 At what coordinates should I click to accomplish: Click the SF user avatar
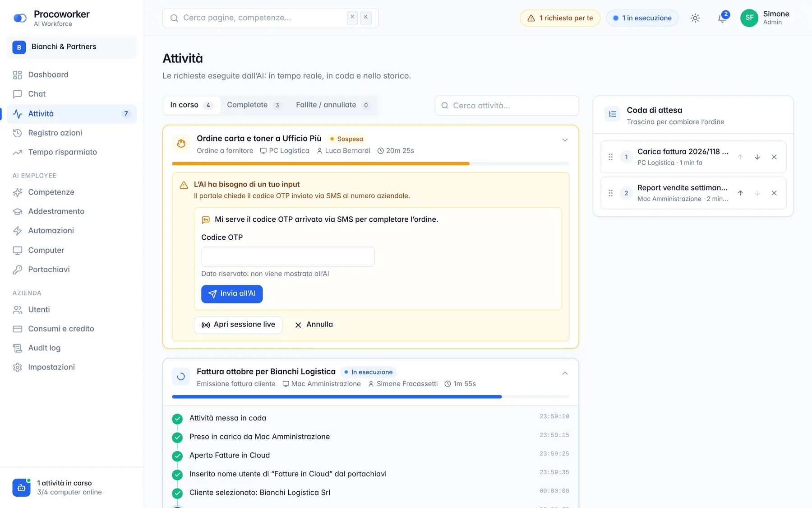coord(749,18)
